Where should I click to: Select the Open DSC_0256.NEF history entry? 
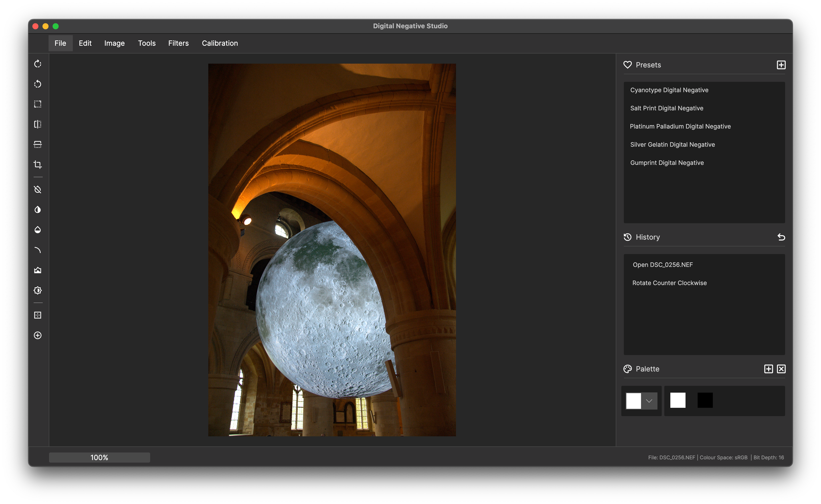(663, 265)
